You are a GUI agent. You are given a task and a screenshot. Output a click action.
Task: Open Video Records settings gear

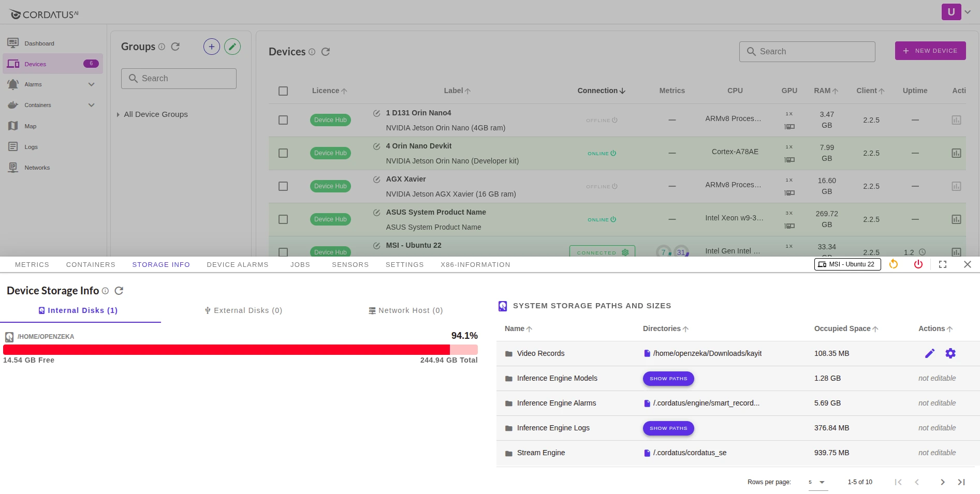pyautogui.click(x=950, y=353)
